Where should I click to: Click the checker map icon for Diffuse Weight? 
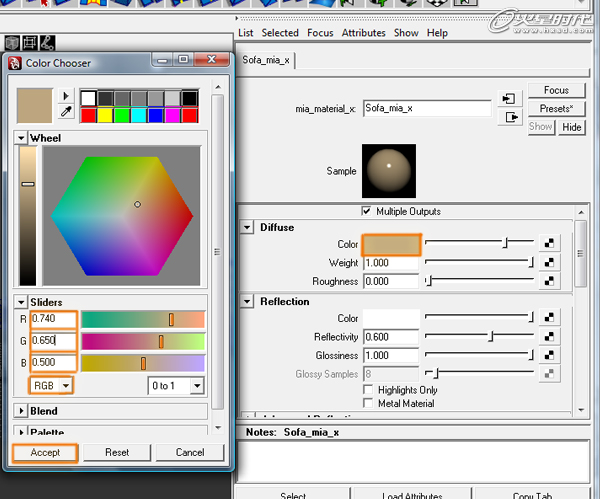click(549, 263)
